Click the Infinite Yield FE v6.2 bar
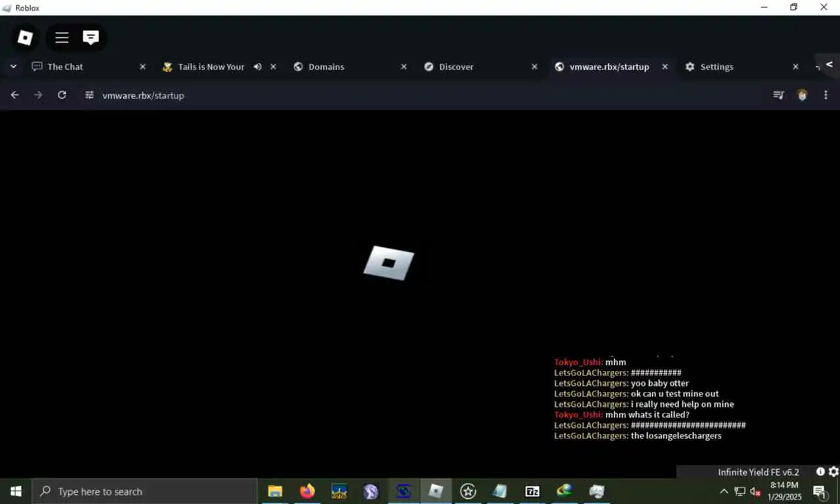This screenshot has width=840, height=504. click(x=758, y=472)
